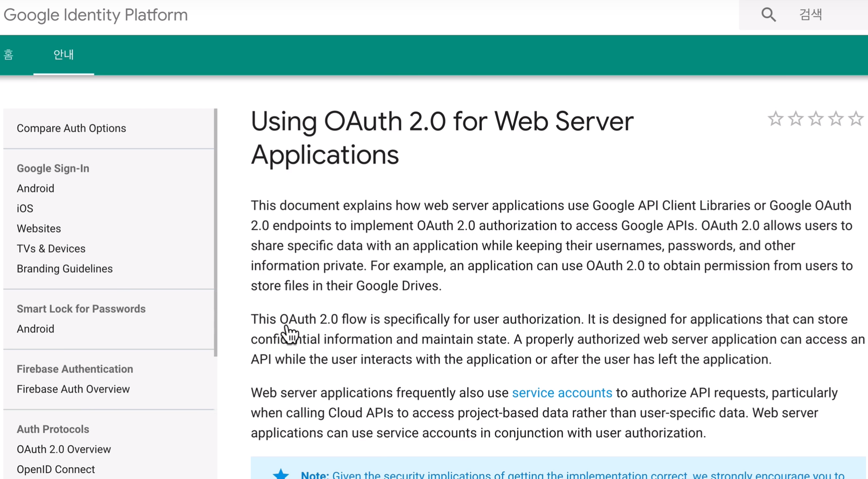Screen dimensions: 868x479
Task: Go to OAuth 2.0 Overview page
Action: 64,449
